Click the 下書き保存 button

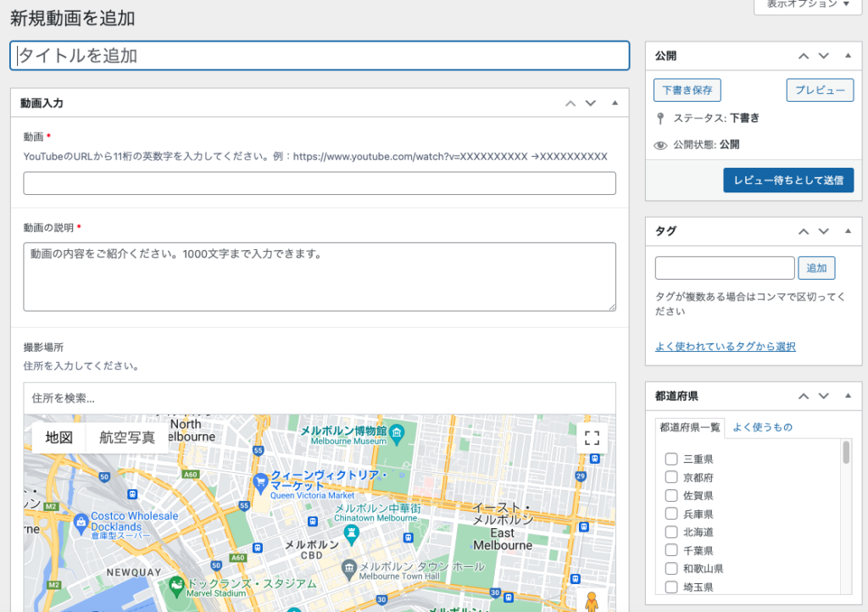coord(687,90)
